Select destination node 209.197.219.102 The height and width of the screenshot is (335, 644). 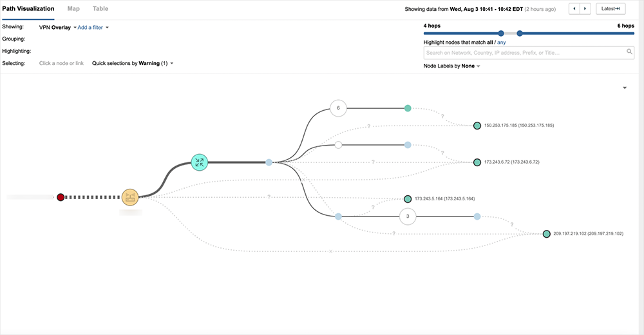(547, 234)
